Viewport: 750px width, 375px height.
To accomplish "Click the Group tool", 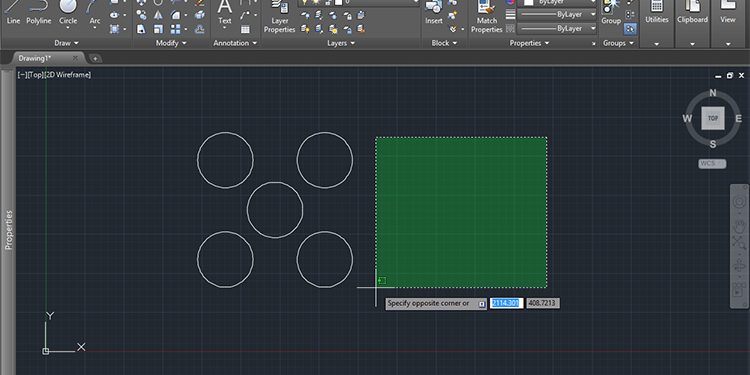I will 611,12.
